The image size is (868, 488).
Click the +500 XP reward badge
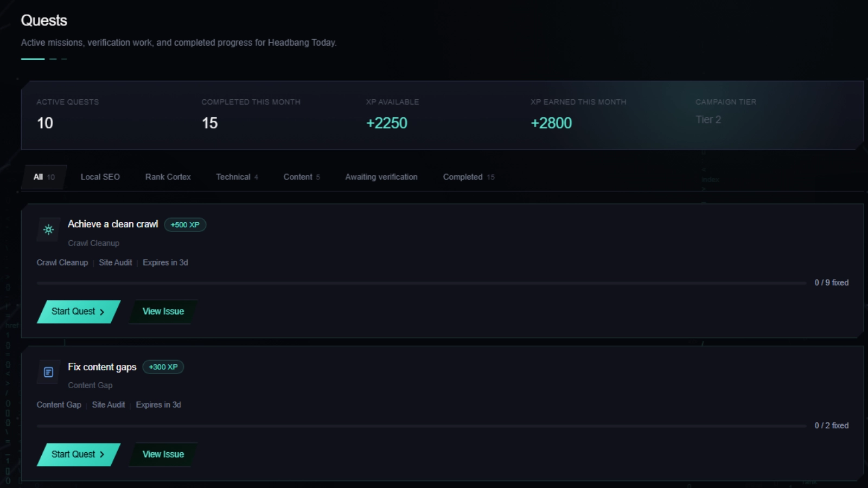tap(185, 224)
